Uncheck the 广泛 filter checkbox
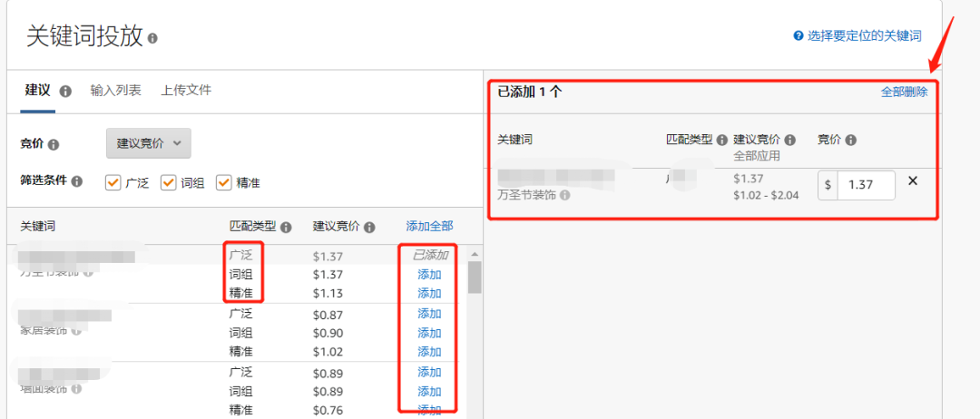 click(113, 182)
